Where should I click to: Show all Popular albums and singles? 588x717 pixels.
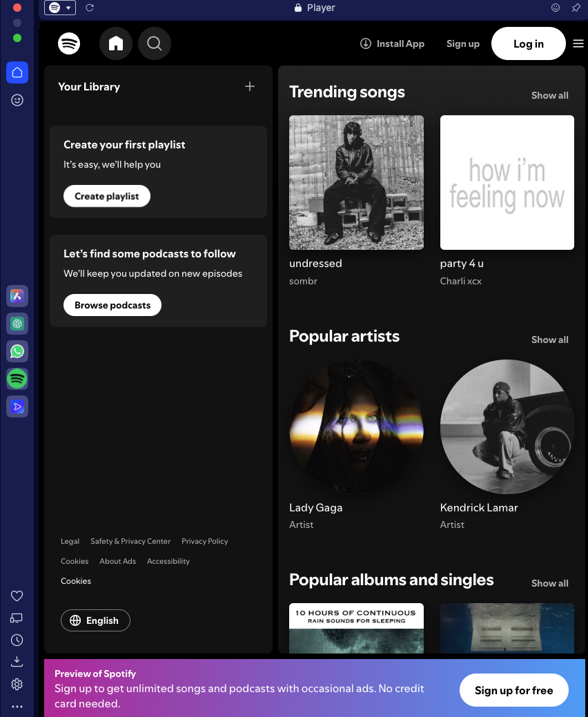pos(549,583)
